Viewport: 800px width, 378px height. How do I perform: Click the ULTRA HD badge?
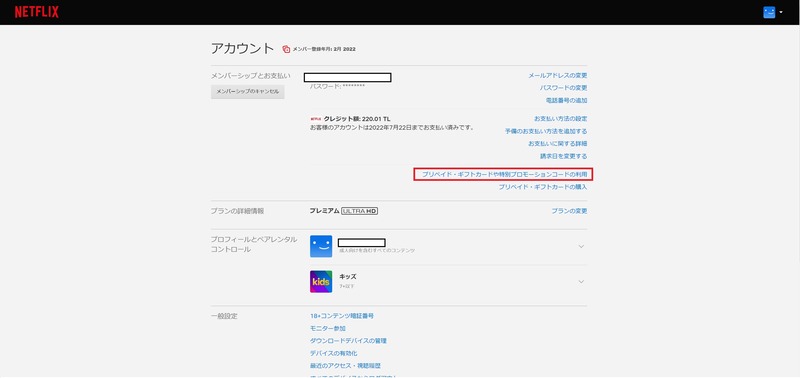[360, 211]
